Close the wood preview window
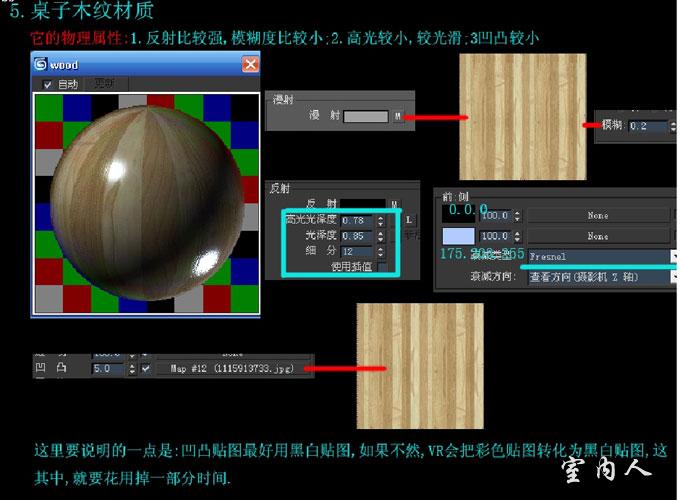The width and height of the screenshot is (680, 500). click(x=250, y=65)
